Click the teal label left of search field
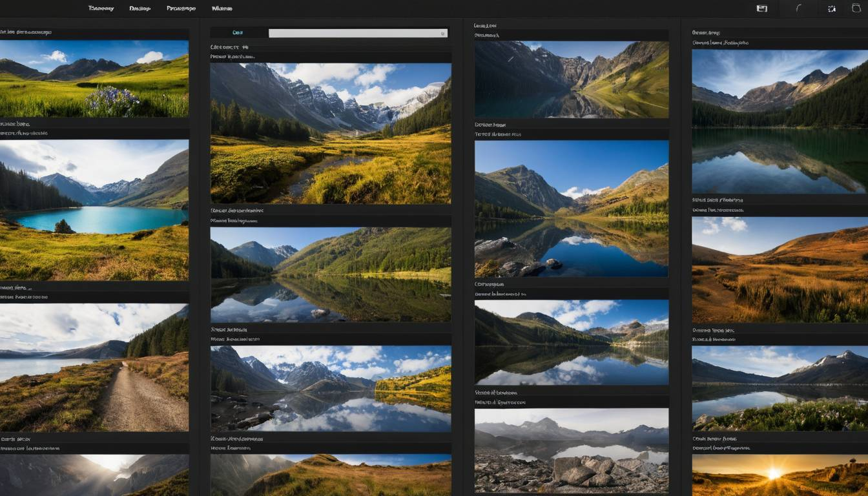 pos(237,32)
